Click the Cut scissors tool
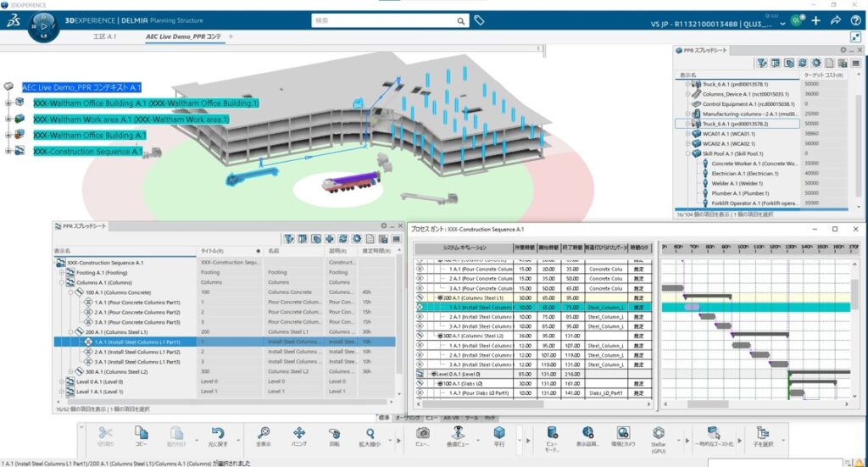The image size is (868, 467). pyautogui.click(x=105, y=436)
